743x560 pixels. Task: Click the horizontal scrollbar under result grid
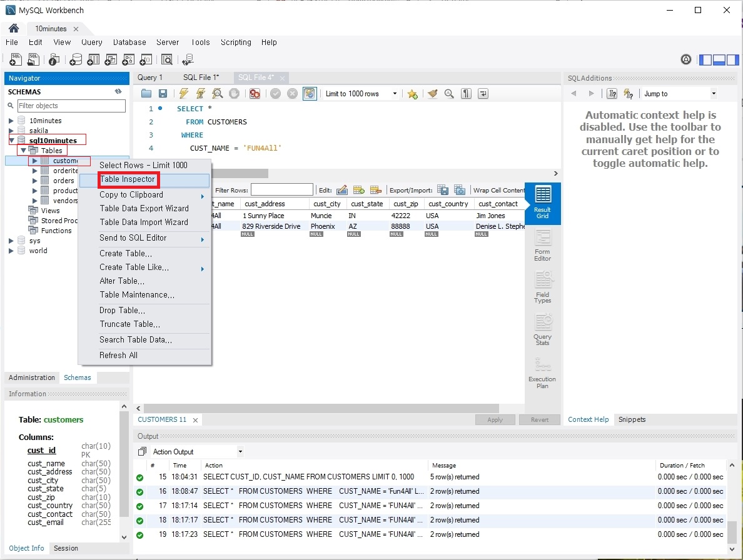pyautogui.click(x=321, y=408)
